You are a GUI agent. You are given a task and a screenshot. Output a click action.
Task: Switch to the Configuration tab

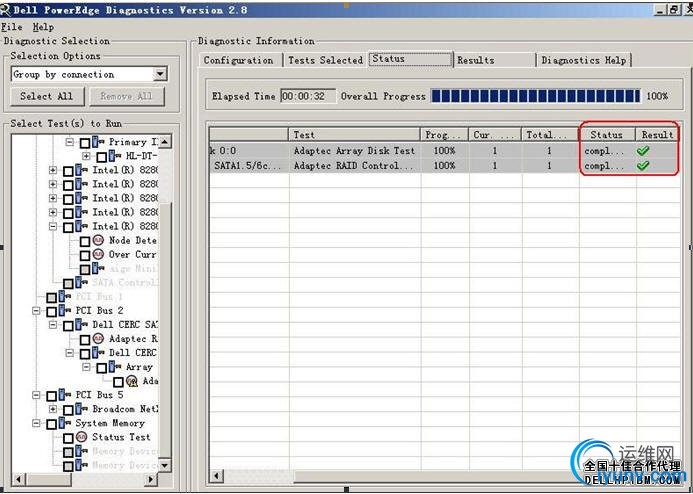(x=239, y=61)
